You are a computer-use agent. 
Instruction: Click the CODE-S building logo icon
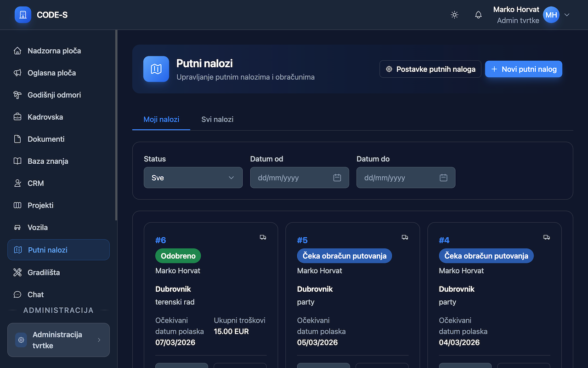[x=23, y=15]
